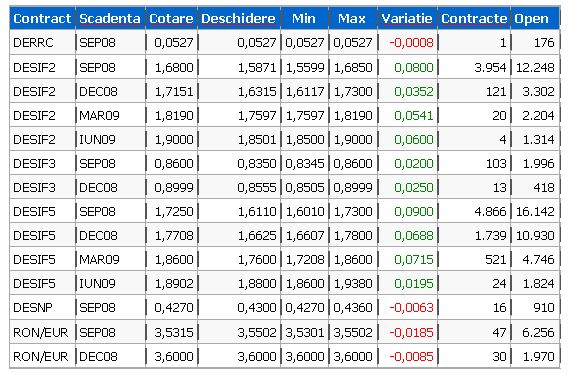The width and height of the screenshot is (569, 373).
Task: Select the DERRC contract name
Action: [33, 43]
